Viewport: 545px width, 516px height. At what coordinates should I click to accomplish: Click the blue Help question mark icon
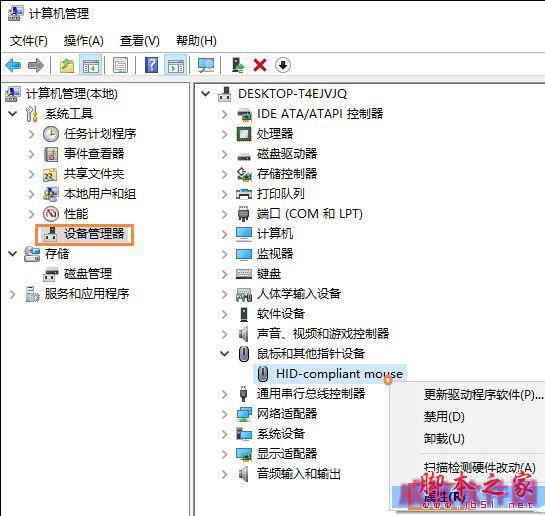click(x=152, y=65)
